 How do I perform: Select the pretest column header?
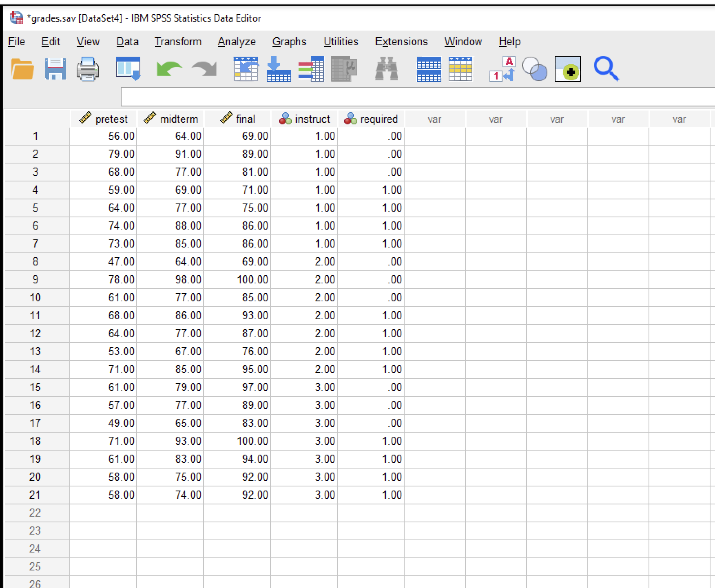pyautogui.click(x=104, y=119)
